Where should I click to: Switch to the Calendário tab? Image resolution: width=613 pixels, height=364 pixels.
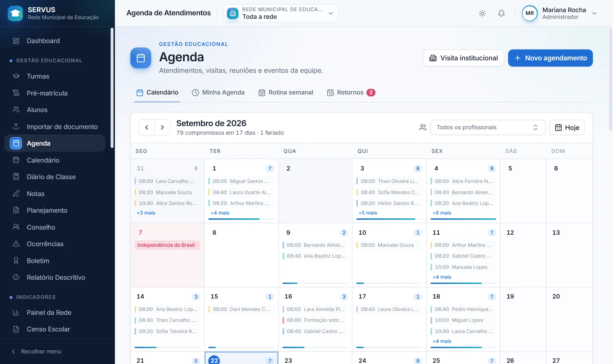[x=157, y=93]
